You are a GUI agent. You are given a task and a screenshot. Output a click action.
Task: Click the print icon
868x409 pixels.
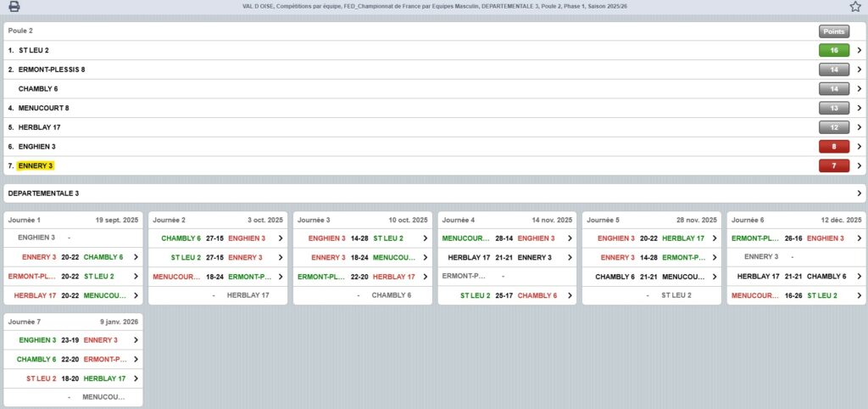pos(14,7)
